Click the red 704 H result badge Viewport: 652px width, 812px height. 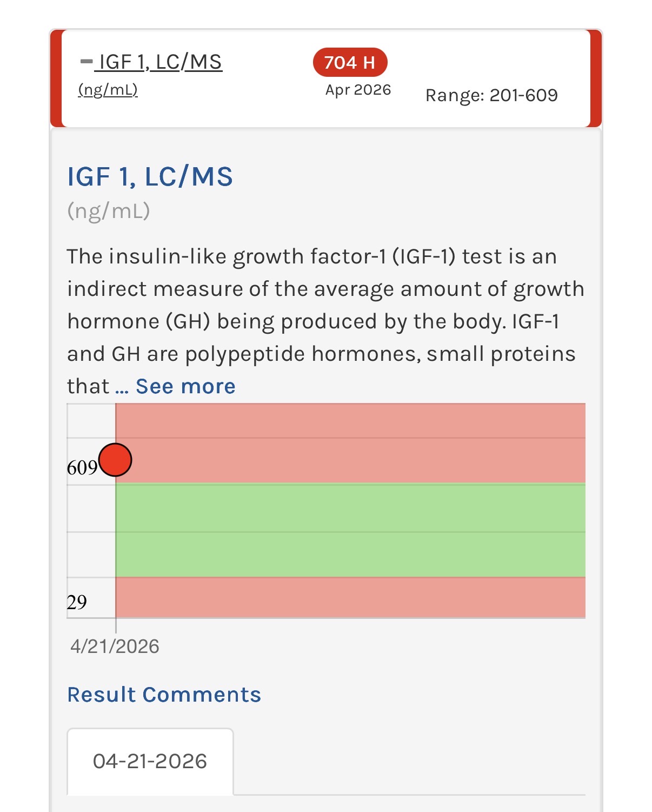350,63
